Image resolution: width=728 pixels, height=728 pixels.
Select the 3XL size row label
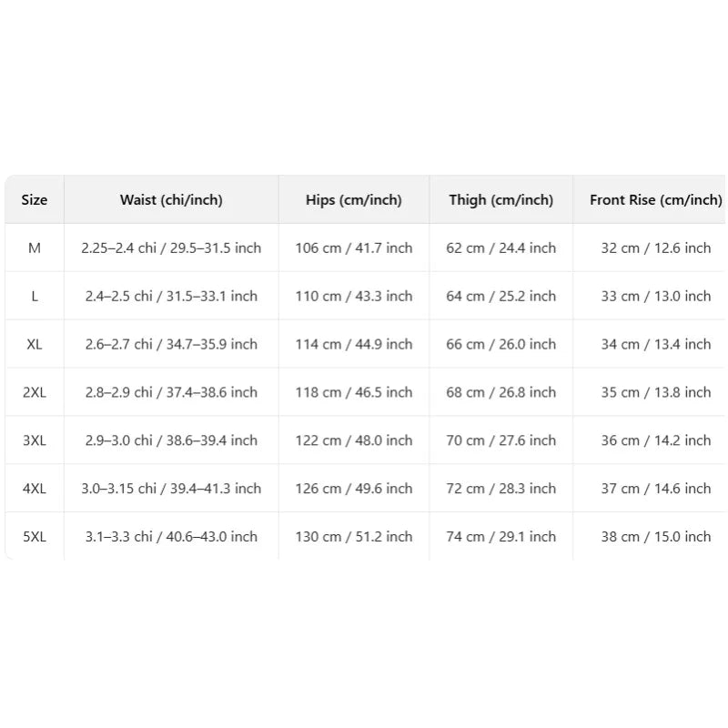35,441
